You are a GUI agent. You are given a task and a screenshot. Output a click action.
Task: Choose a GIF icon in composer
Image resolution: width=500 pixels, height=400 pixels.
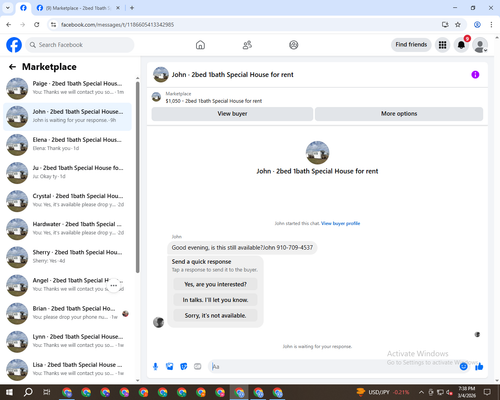[198, 367]
